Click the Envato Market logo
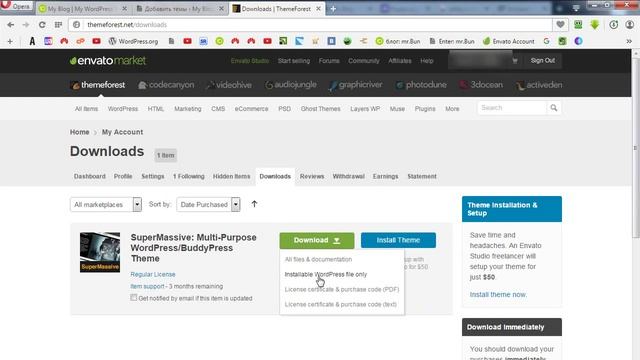 [108, 61]
